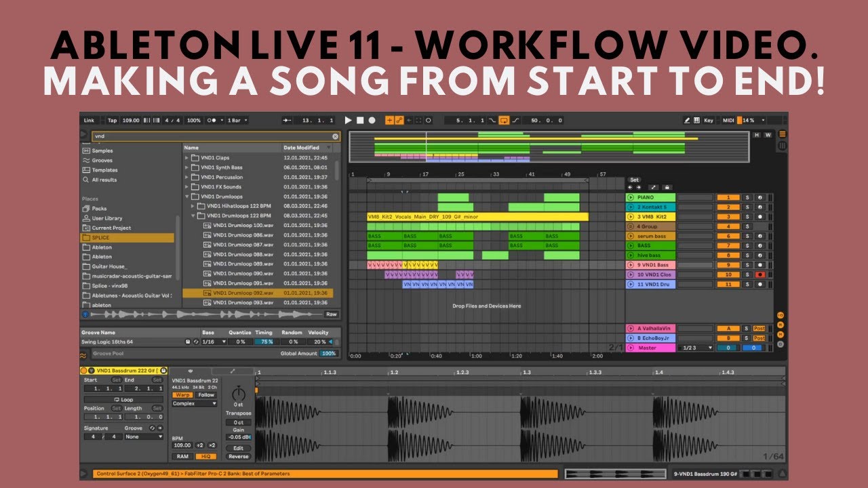Screen dimensions: 868x488
Task: Go to next locator arrow
Action: point(638,187)
